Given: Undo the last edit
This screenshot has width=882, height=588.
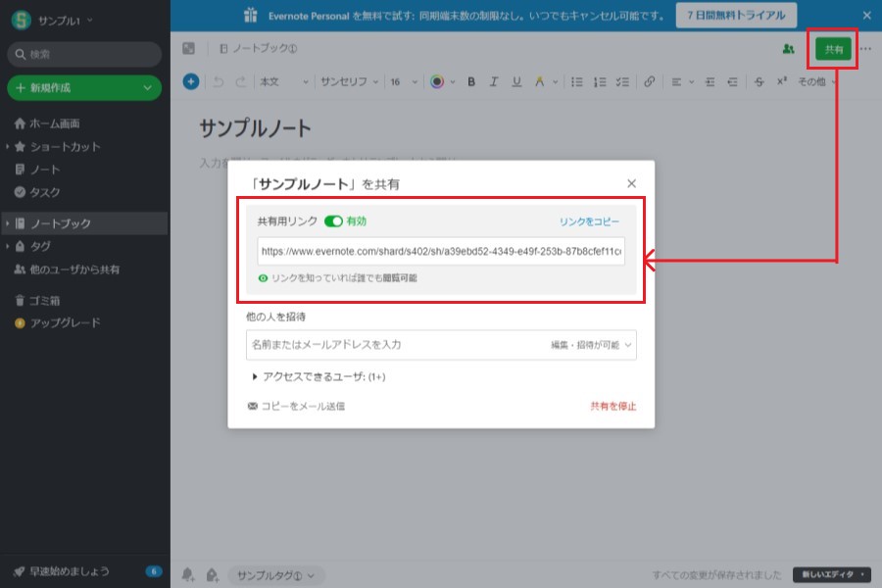Looking at the screenshot, I should [219, 82].
